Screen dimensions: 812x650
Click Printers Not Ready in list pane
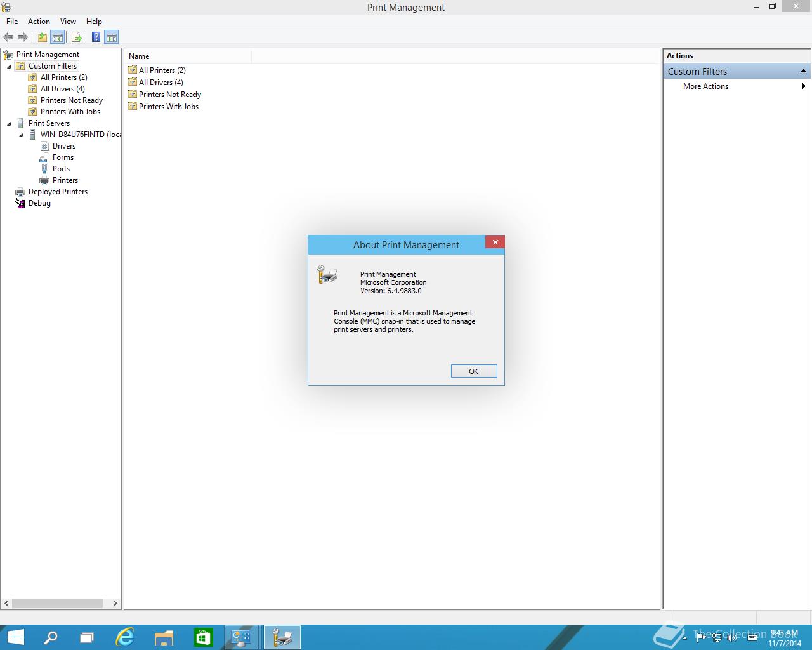170,95
